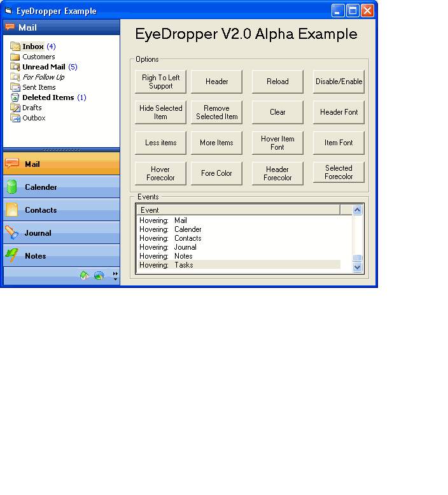Click the Header button

216,82
